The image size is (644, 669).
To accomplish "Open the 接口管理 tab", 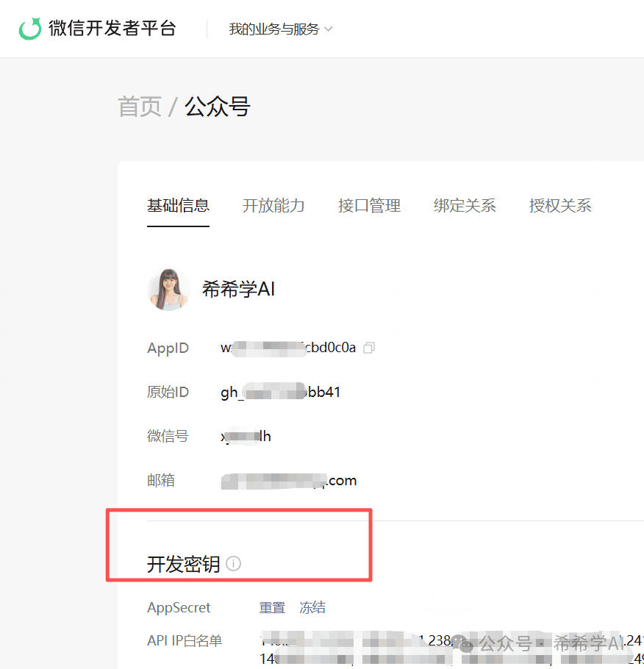I will click(x=369, y=206).
